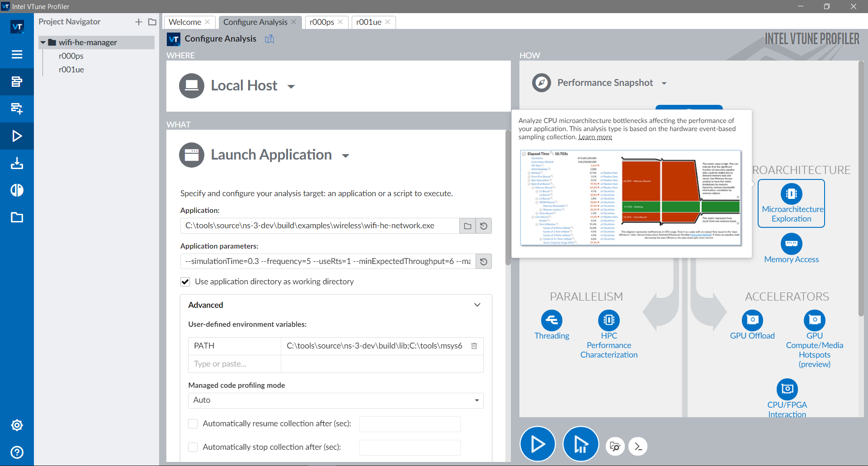Collapse the Advanced section
This screenshot has width=868, height=466.
coord(477,305)
